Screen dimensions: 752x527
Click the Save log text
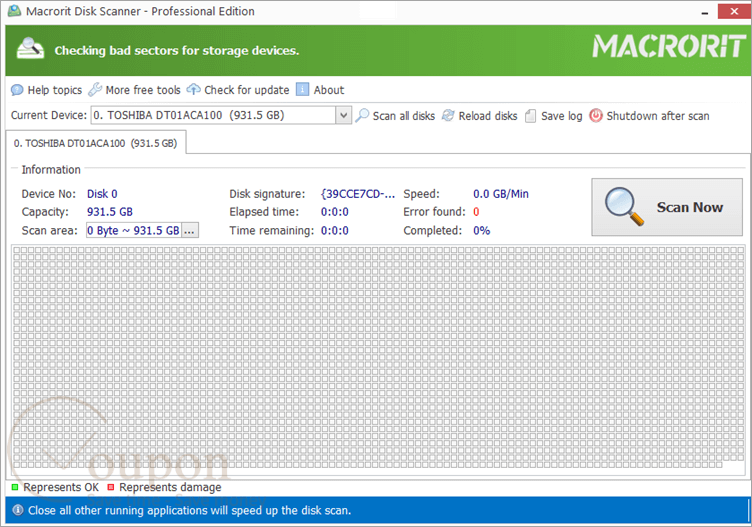[x=562, y=116]
